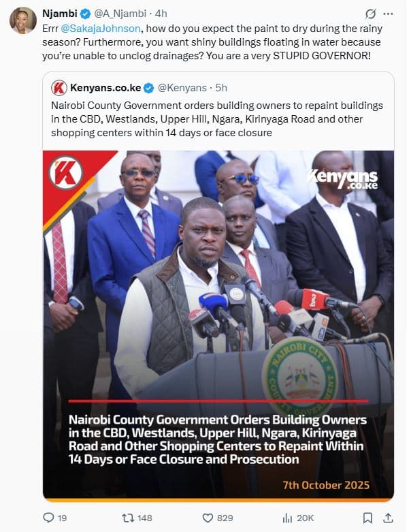Click Kenyans.co.ke verified checkmark badge
This screenshot has width=409, height=532.
pos(149,89)
